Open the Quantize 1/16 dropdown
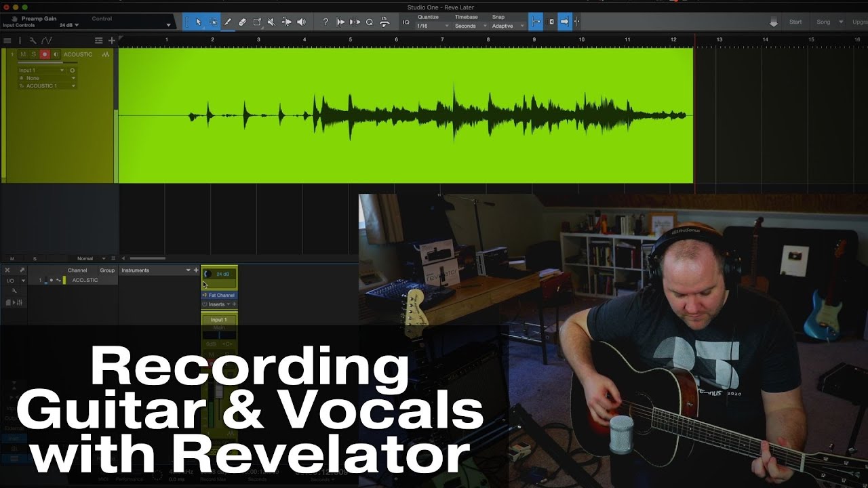 433,26
